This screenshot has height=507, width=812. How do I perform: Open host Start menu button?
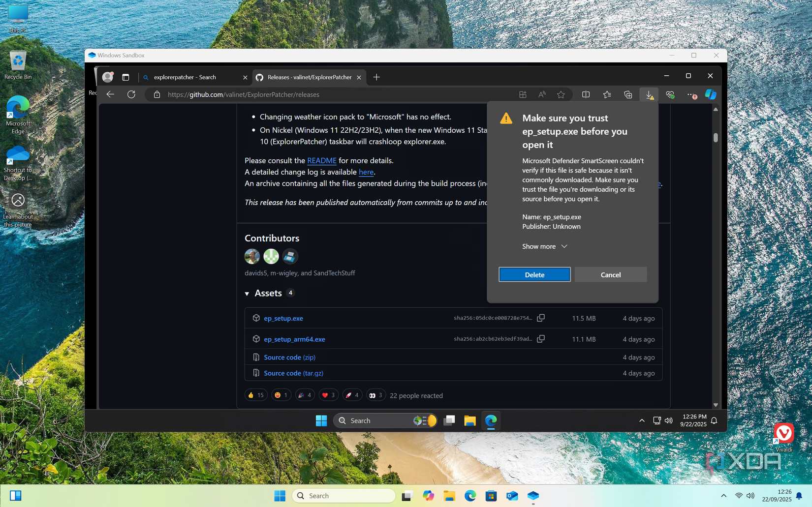tap(280, 496)
